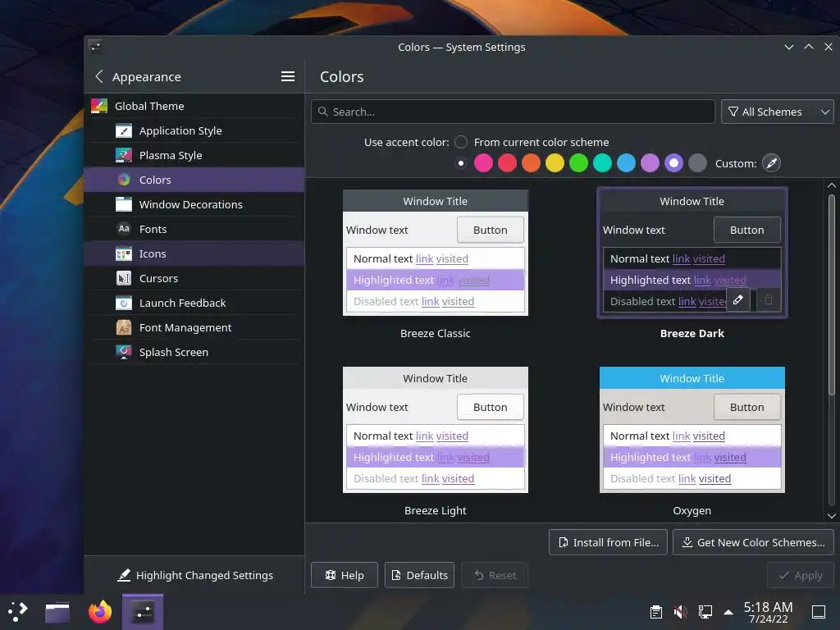The width and height of the screenshot is (840, 630).
Task: Click the Fonts Aa icon
Action: [124, 230]
